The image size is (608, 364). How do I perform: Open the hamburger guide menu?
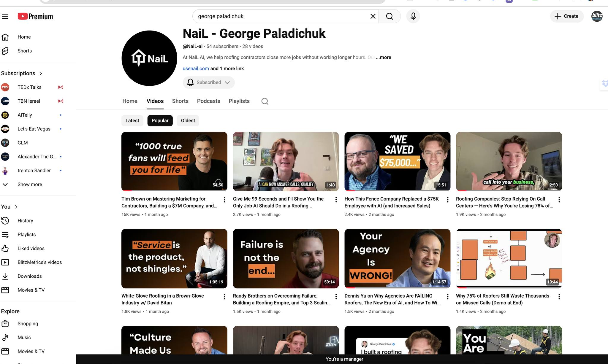5,16
